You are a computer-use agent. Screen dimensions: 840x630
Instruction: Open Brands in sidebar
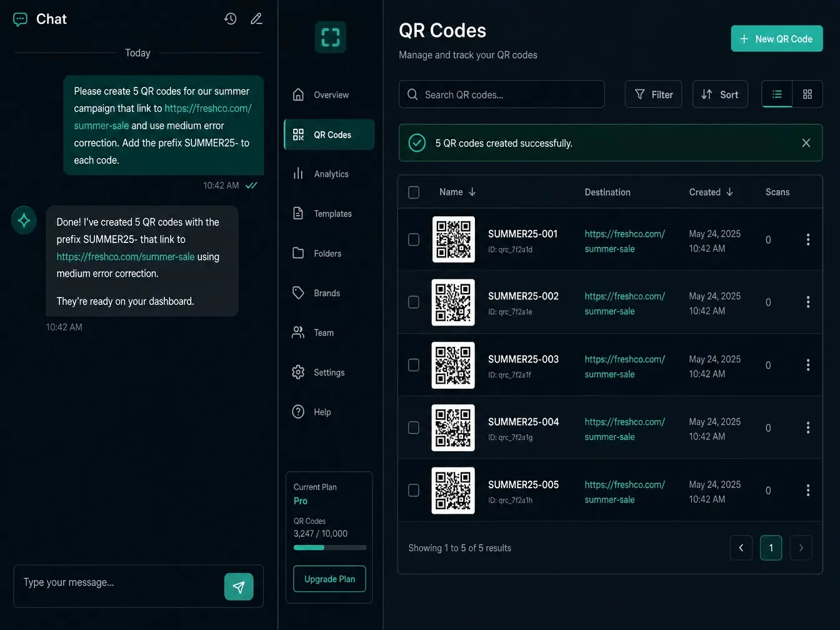tap(329, 293)
